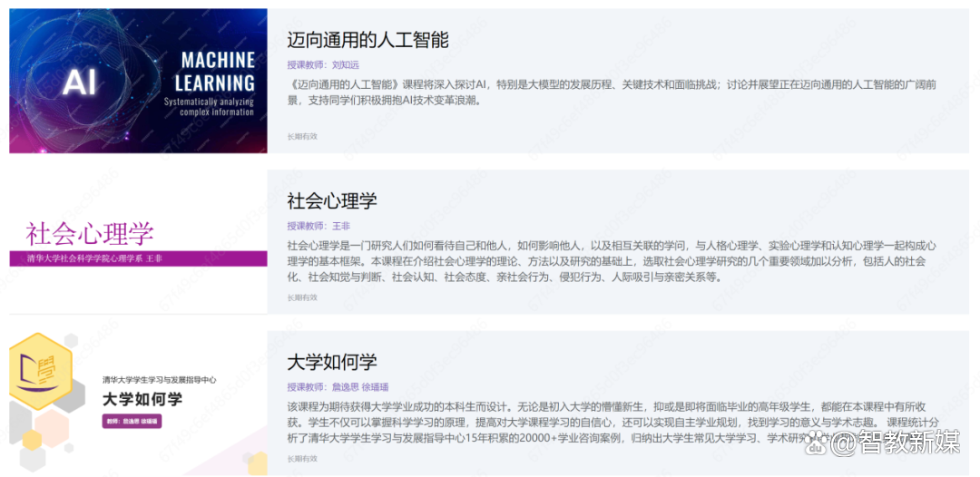Image resolution: width=980 pixels, height=477 pixels.
Task: Select the 大学如何学 course title
Action: tap(331, 362)
